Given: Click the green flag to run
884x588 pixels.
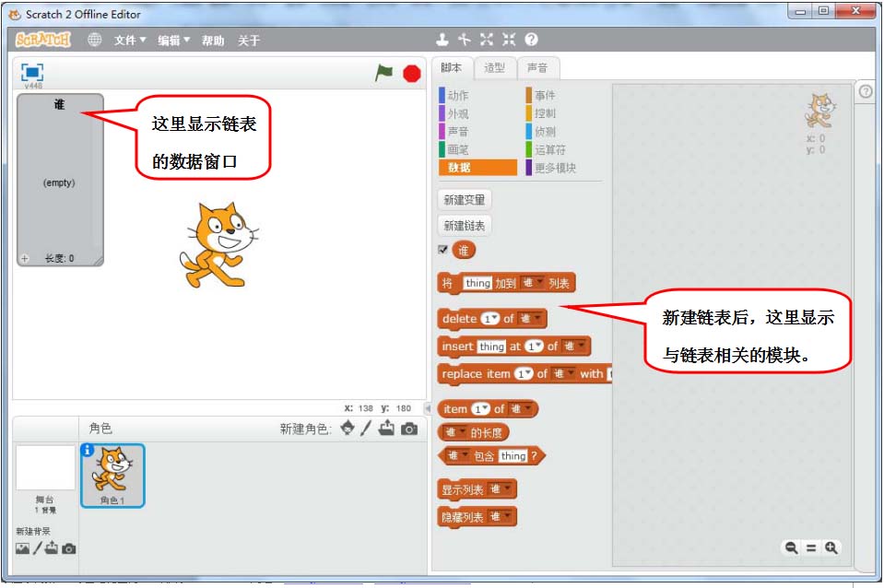Looking at the screenshot, I should click(383, 73).
